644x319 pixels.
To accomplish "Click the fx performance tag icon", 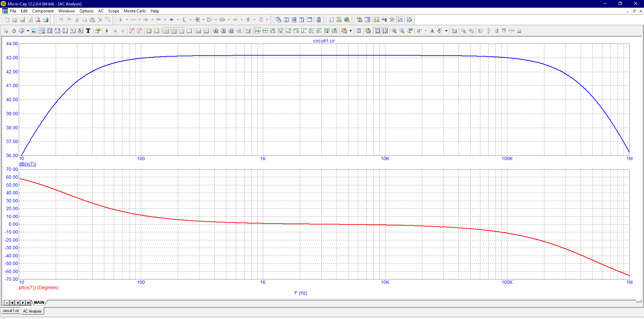I will [80, 31].
